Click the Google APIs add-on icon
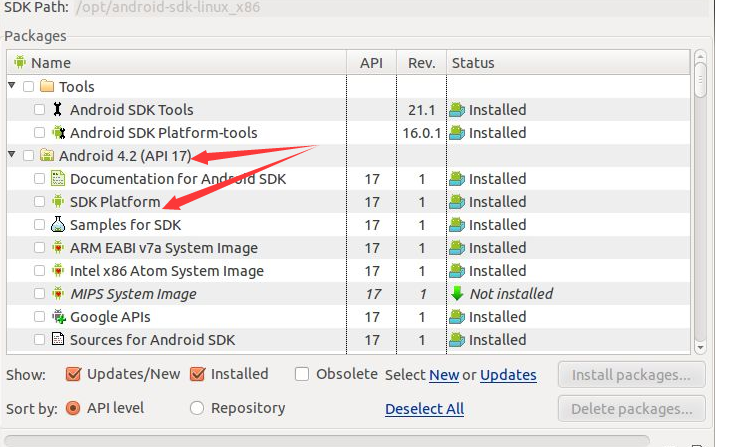This screenshot has height=447, width=752. (59, 317)
